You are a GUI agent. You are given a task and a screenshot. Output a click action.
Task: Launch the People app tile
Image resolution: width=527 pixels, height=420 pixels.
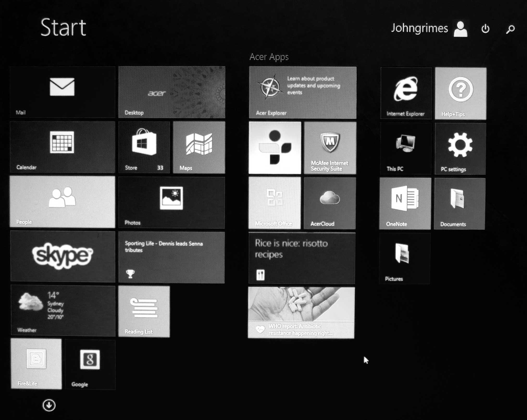(x=63, y=202)
